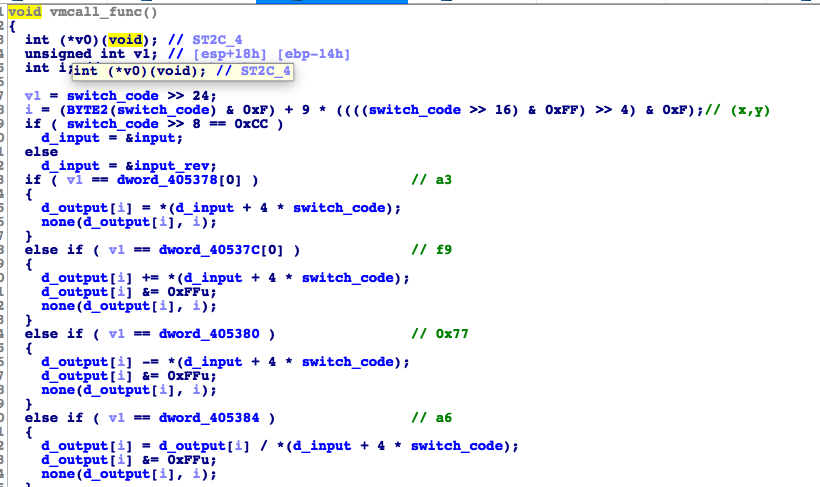Image resolution: width=820 pixels, height=487 pixels.
Task: Open the dword_405384 global reference
Action: (209, 418)
